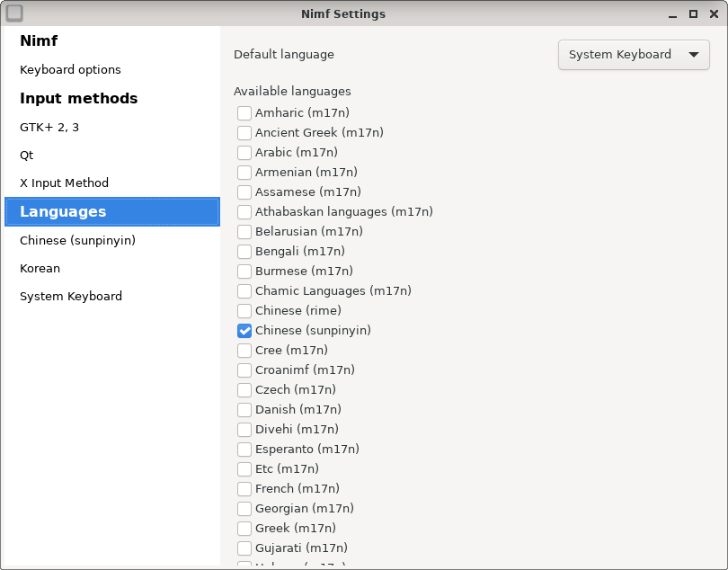The width and height of the screenshot is (728, 570).
Task: Click the Available languages label
Action: [292, 92]
